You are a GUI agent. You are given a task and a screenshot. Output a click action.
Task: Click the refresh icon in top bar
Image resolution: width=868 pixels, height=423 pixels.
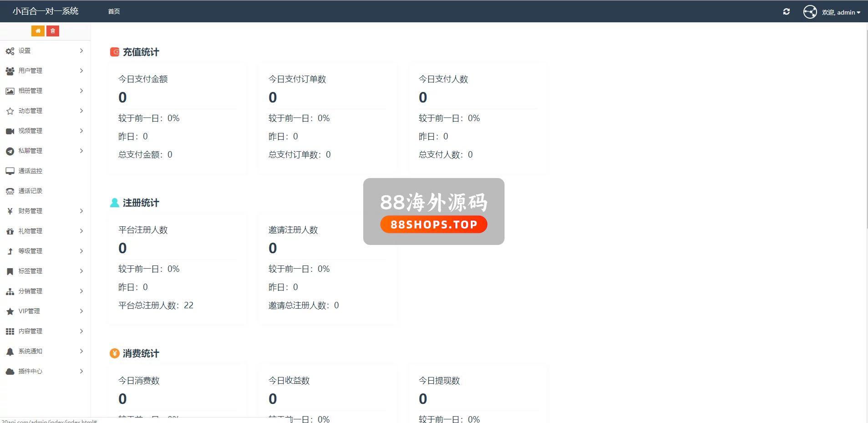[x=786, y=12]
